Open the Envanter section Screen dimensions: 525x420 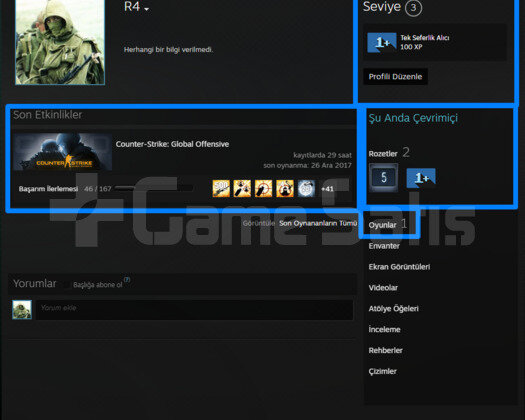(384, 246)
